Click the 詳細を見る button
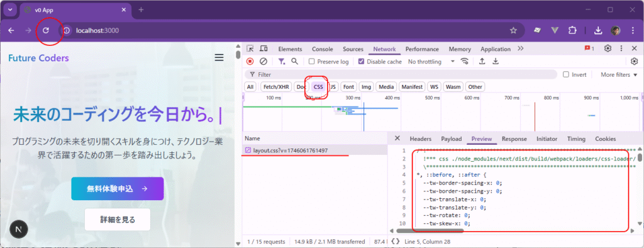Viewport: 644px width, 248px height. click(118, 220)
